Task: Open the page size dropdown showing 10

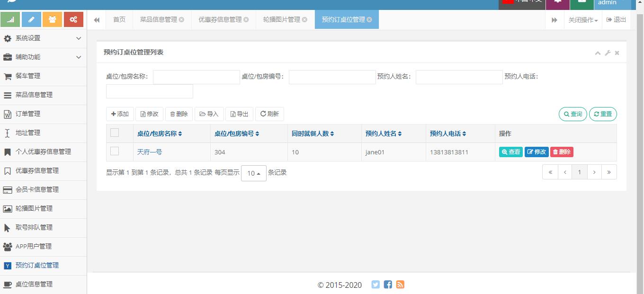Action: coord(253,173)
